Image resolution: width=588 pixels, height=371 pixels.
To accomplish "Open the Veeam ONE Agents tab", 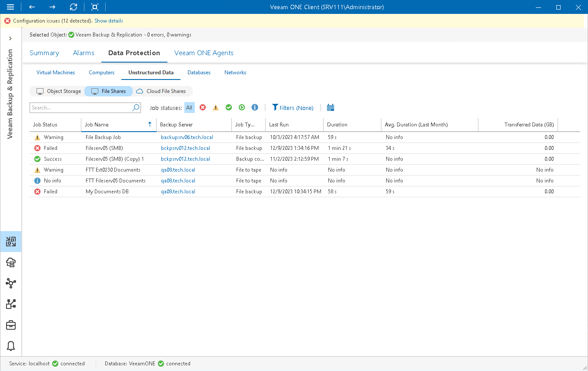I will (x=204, y=53).
